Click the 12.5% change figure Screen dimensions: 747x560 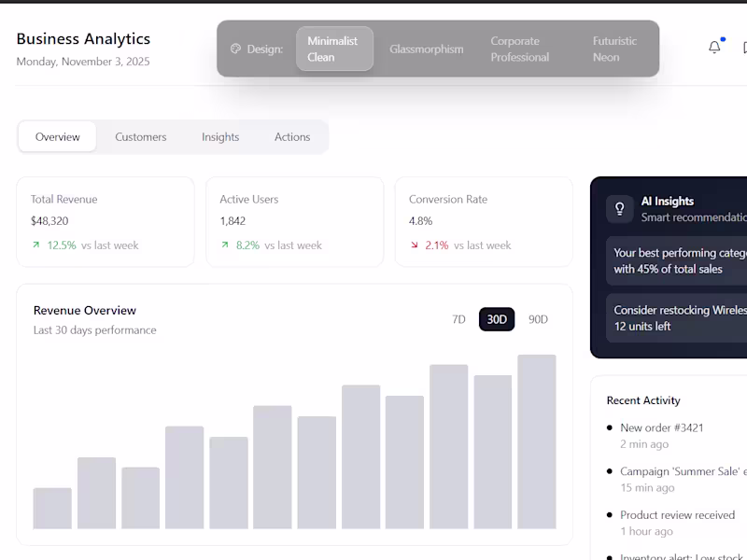point(62,245)
